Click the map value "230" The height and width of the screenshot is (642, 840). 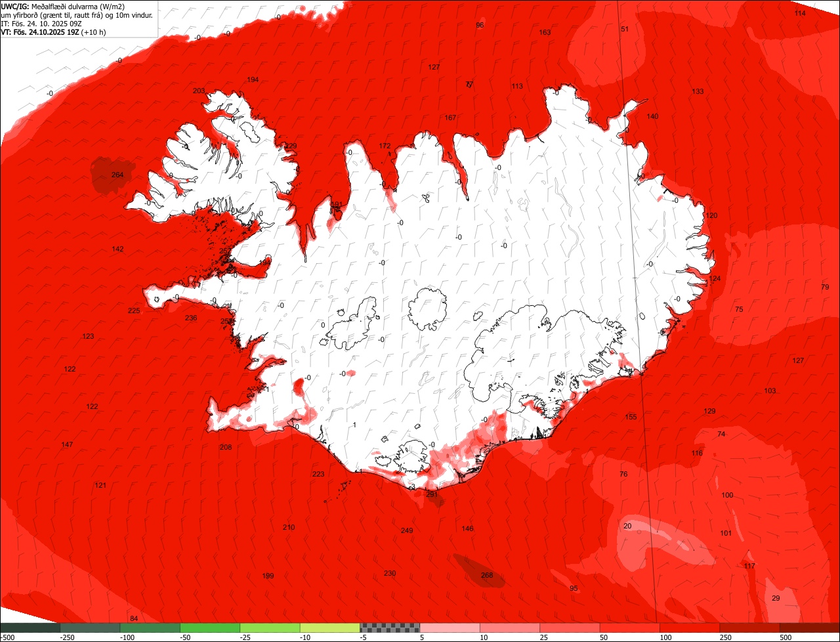[x=390, y=574]
